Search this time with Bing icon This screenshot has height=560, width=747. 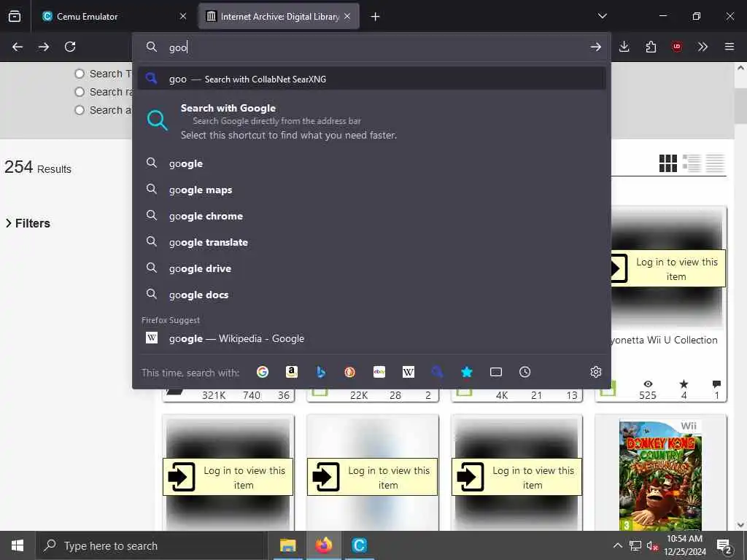tap(321, 372)
